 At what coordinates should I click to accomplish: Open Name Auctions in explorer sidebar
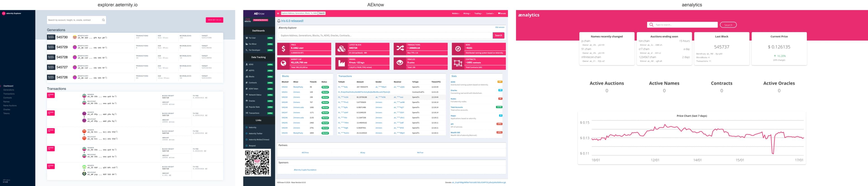coord(10,106)
